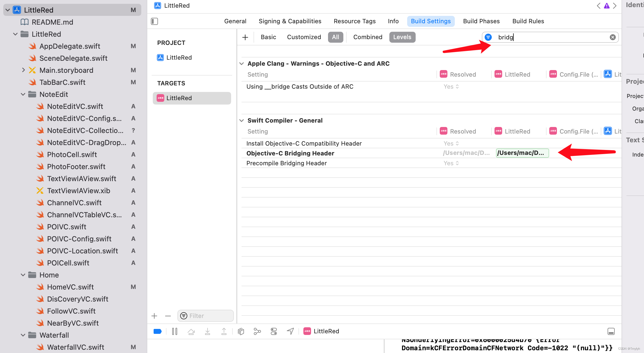The image size is (644, 353).
Task: Open the General tab
Action: coord(235,21)
